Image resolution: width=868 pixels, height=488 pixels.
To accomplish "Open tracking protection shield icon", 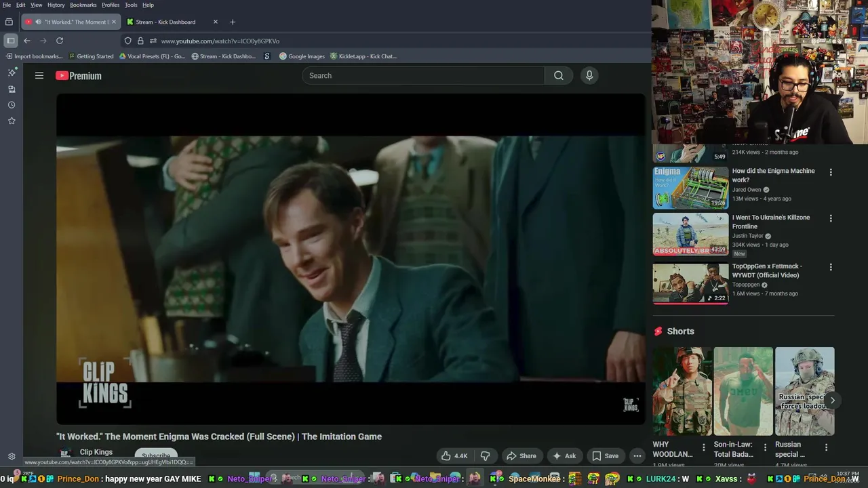I will tap(127, 41).
